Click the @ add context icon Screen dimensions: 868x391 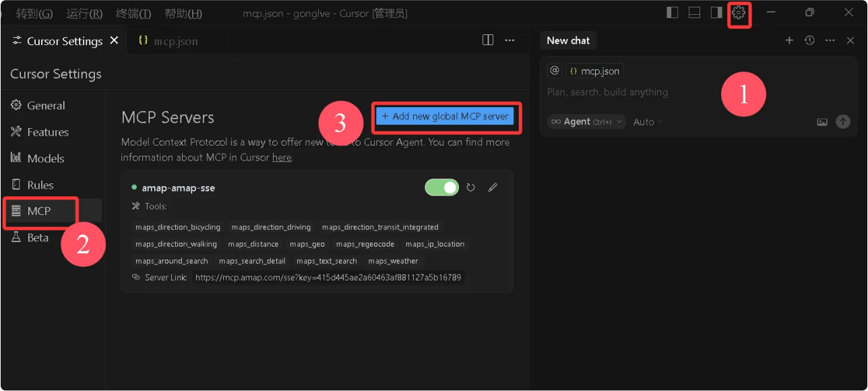pos(555,71)
